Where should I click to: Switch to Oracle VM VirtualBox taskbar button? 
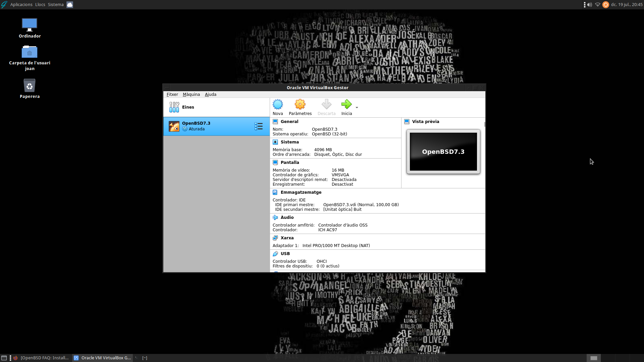coord(102,358)
